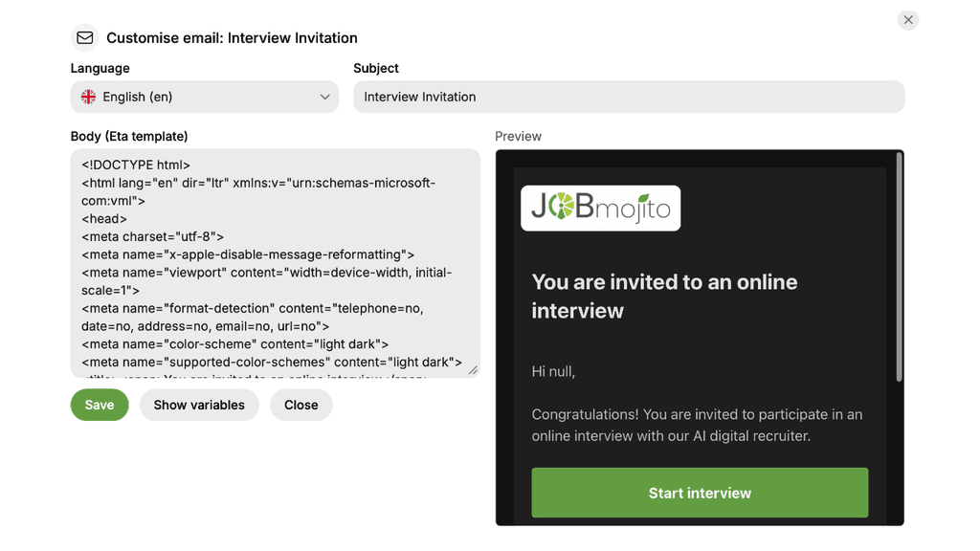Click the textarea resize handle corner

[x=473, y=370]
